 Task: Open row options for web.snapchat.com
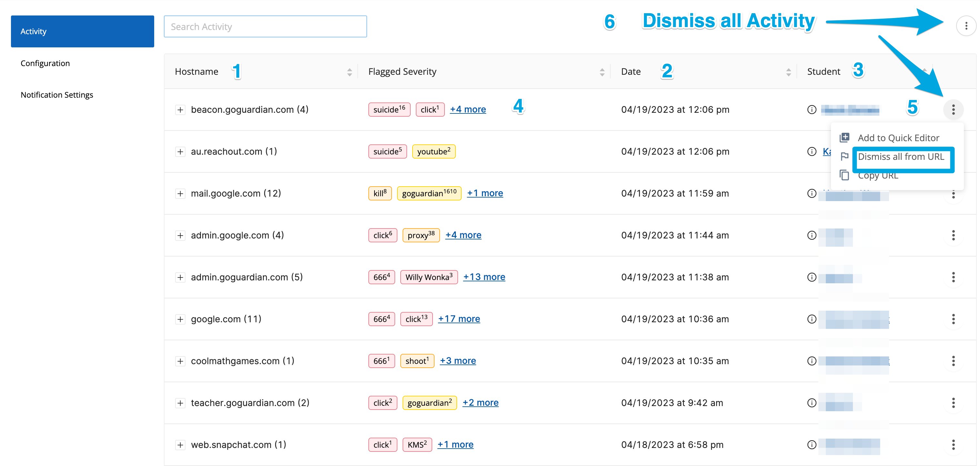[x=953, y=445]
